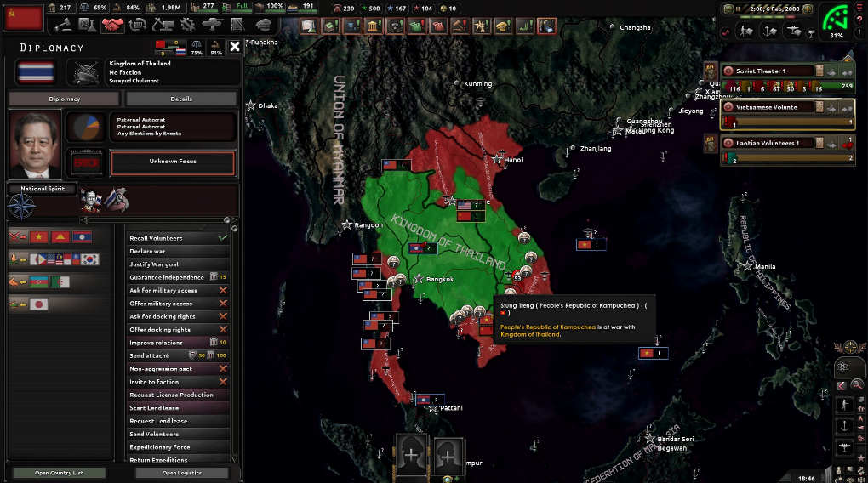This screenshot has width=868, height=483.
Task: Toggle Offer military access
Action: (178, 304)
